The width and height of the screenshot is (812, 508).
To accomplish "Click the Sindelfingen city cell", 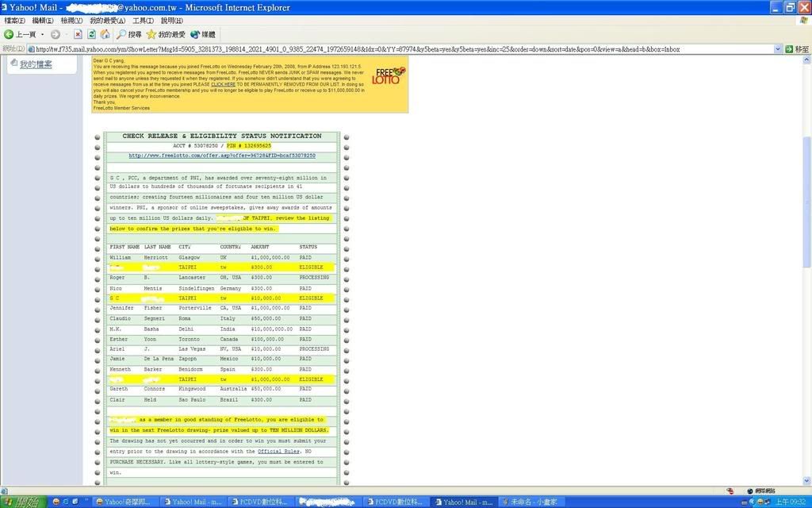I will coord(197,289).
